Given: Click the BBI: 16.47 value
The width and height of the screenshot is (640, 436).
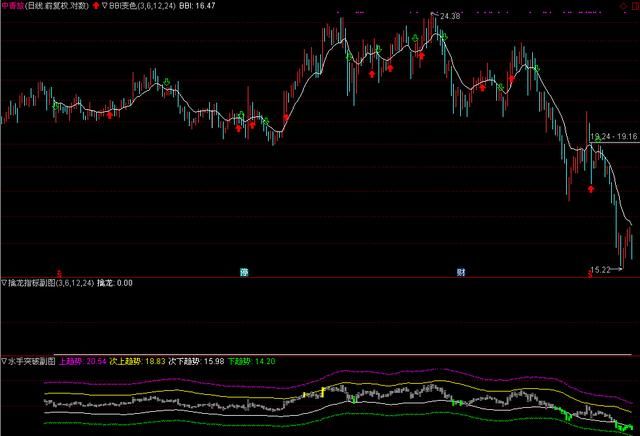Looking at the screenshot, I should (197, 6).
